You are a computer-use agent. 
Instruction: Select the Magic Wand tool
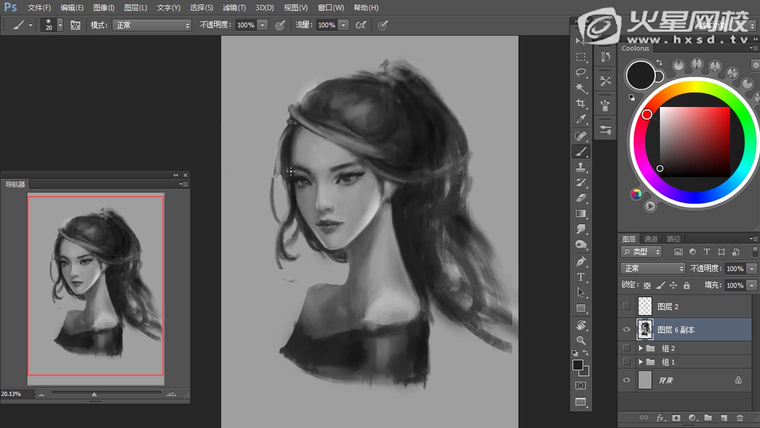(581, 88)
